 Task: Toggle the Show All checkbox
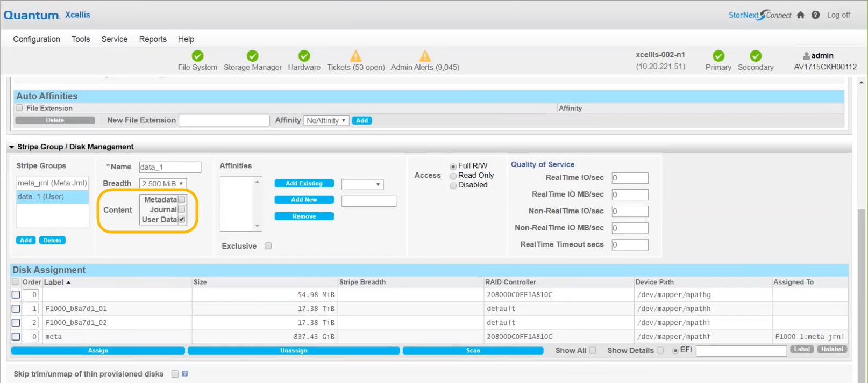click(593, 350)
